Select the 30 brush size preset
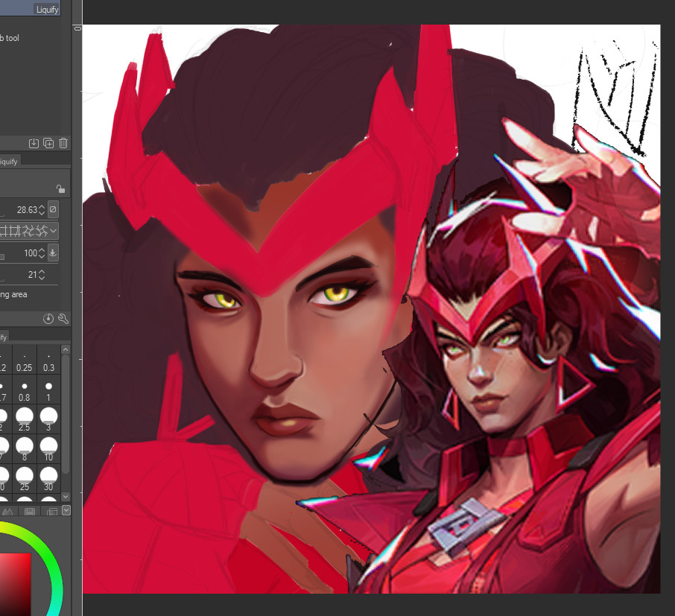675x616 pixels. tap(48, 478)
